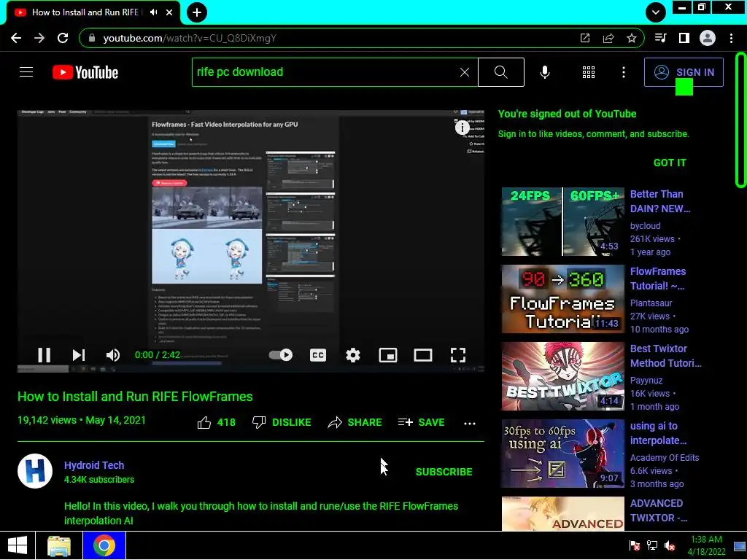The width and height of the screenshot is (747, 560).
Task: Bookmark this page with the star
Action: click(x=632, y=38)
